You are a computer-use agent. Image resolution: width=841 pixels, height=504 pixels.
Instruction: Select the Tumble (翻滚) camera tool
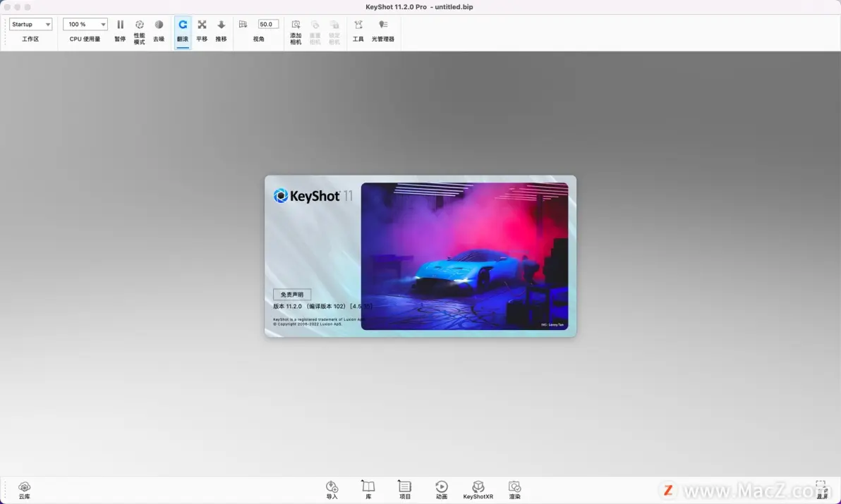click(x=183, y=25)
